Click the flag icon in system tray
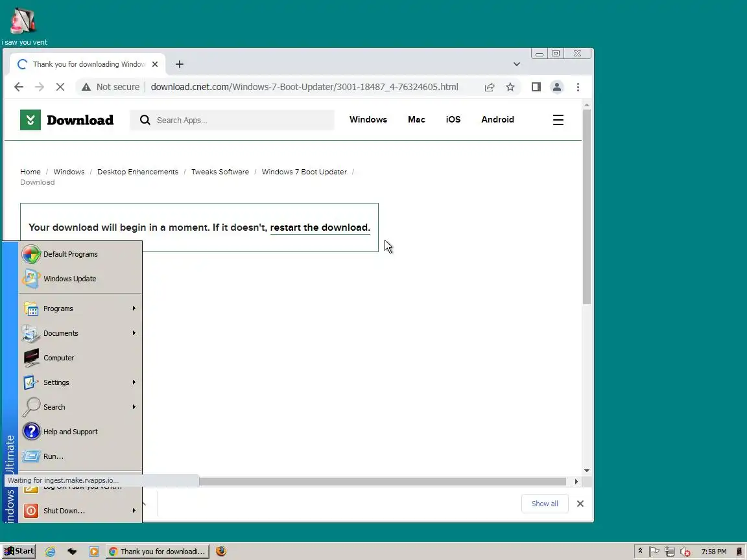This screenshot has height=560, width=747. point(654,552)
